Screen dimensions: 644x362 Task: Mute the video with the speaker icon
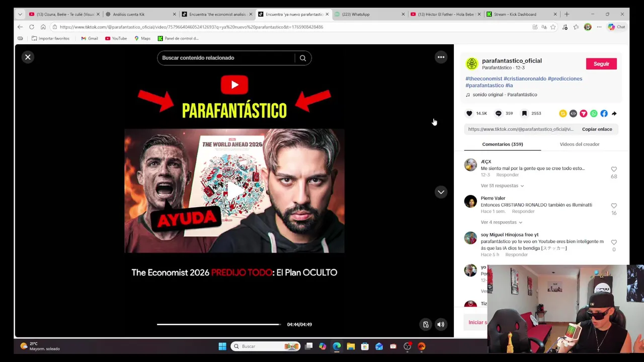click(441, 325)
